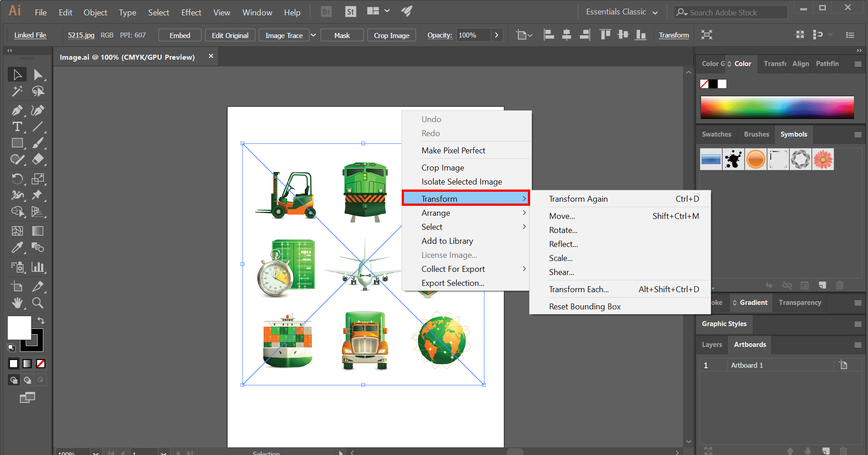Switch paint mode to Gradient
The height and width of the screenshot is (455, 868).
tap(27, 364)
